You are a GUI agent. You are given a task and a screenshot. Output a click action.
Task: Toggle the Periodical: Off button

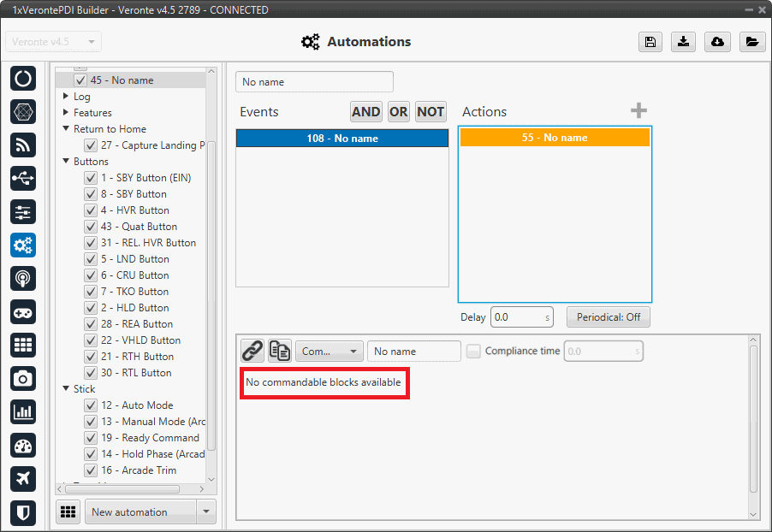click(608, 317)
